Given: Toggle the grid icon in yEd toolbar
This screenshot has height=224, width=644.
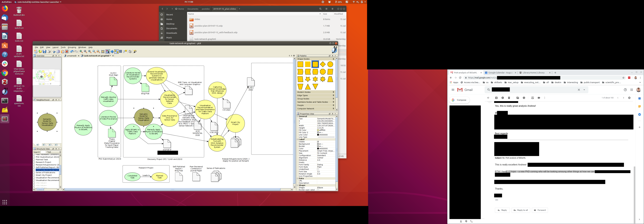Looking at the screenshot, I should [120, 51].
